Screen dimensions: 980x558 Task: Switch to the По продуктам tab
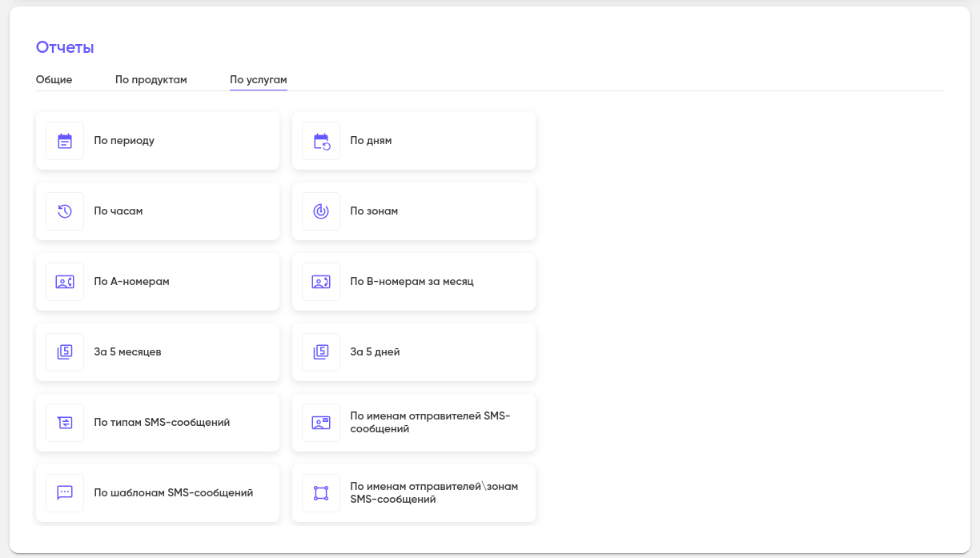151,80
